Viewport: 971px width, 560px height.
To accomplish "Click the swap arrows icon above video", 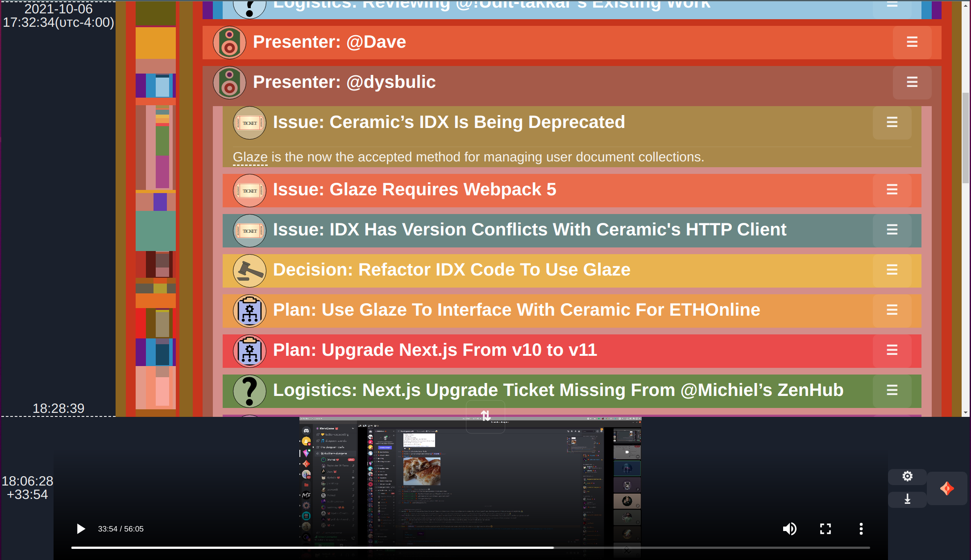I will (485, 416).
